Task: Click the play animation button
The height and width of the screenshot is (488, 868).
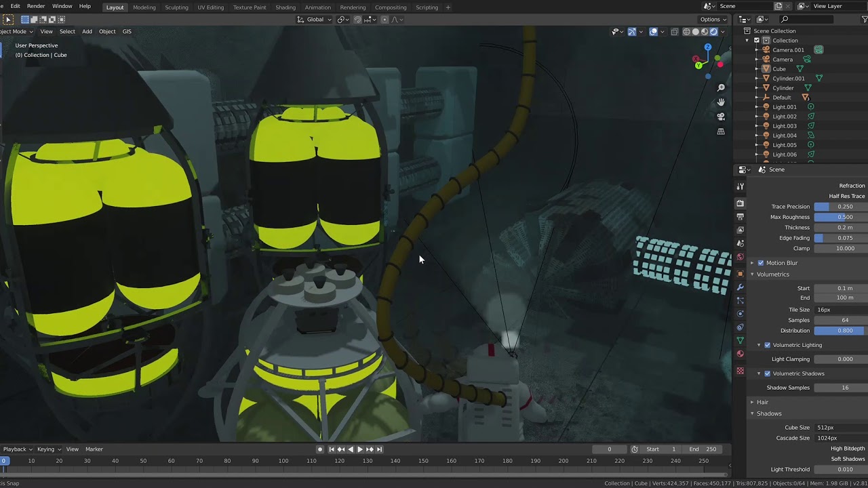Action: pos(360,449)
